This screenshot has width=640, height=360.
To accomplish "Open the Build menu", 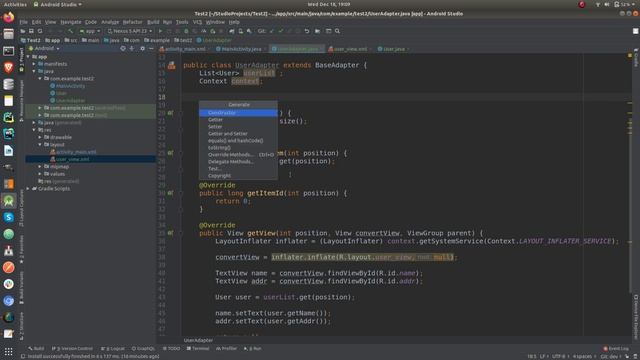I will (153, 22).
